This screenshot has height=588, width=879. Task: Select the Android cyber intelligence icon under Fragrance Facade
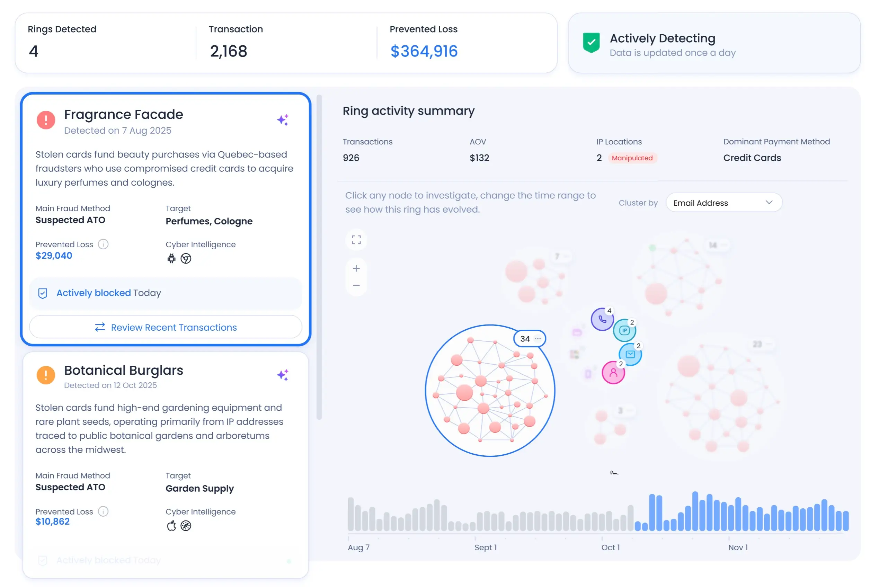171,258
